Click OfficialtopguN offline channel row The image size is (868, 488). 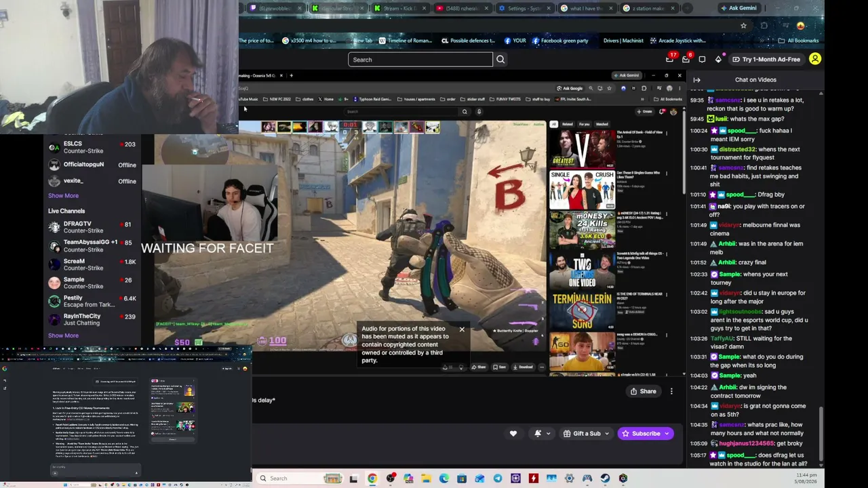click(92, 165)
